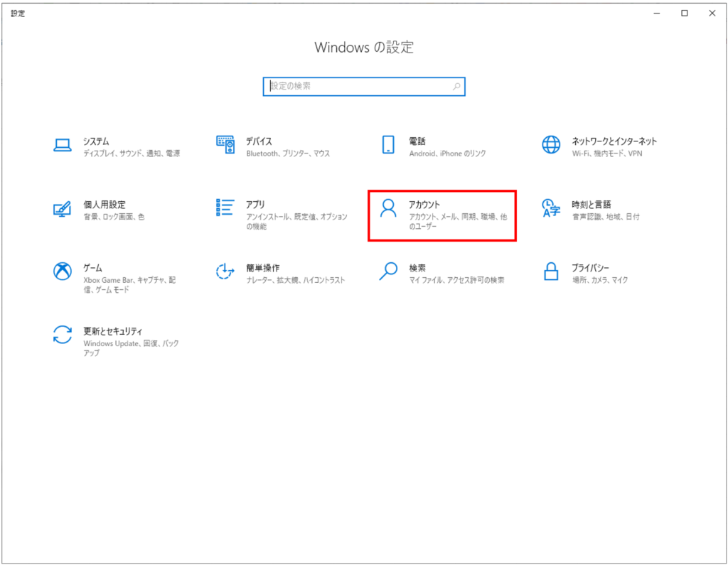Viewport: 728px width, 565px height.
Task: Click '背景、ロック画面、色' description
Action: pyautogui.click(x=114, y=217)
